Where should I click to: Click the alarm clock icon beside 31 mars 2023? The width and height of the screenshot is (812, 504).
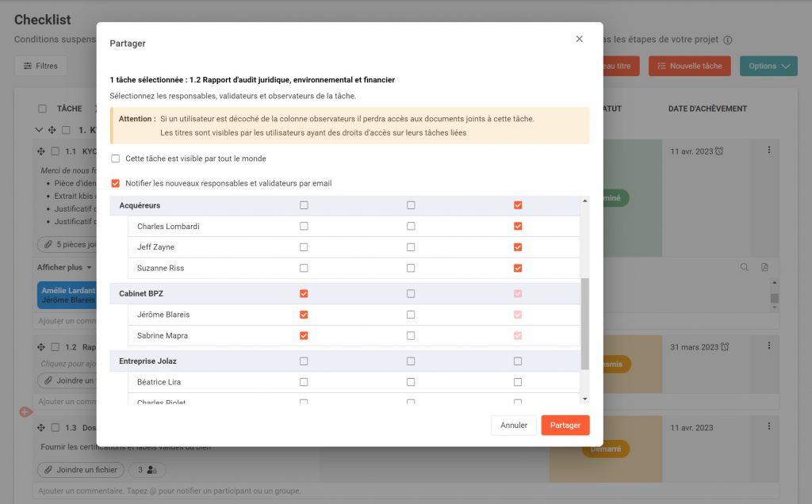click(725, 346)
